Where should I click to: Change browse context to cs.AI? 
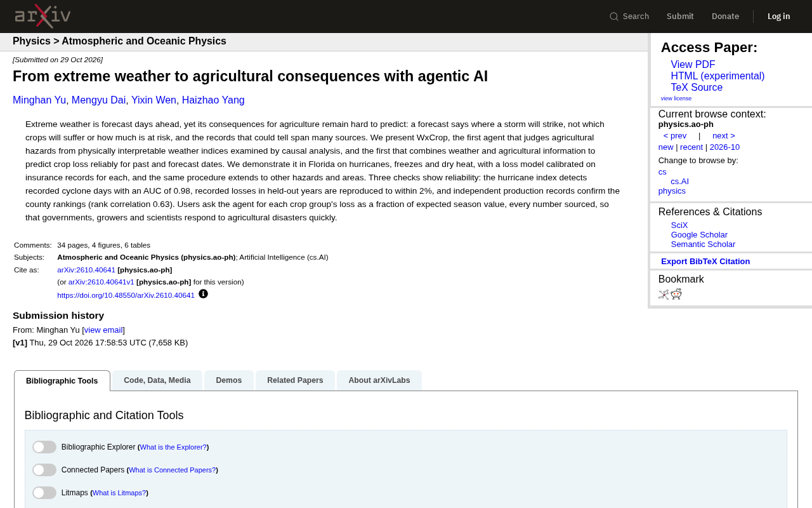point(680,182)
